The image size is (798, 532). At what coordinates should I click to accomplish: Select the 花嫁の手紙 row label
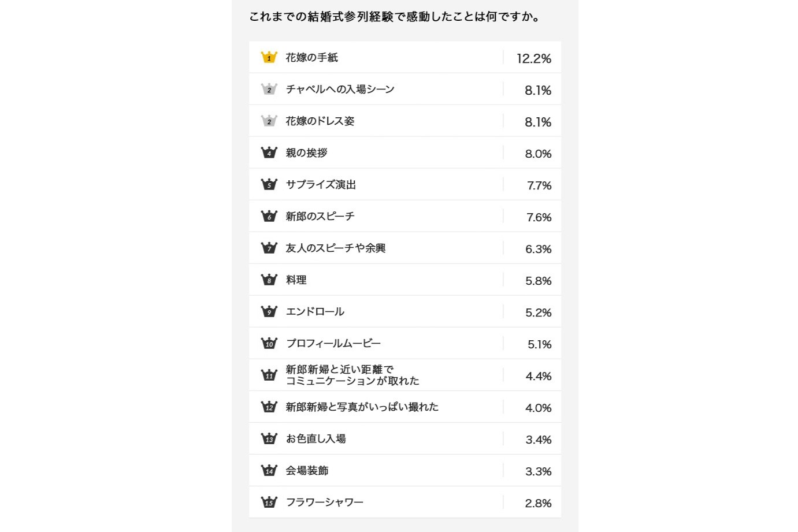pyautogui.click(x=311, y=57)
